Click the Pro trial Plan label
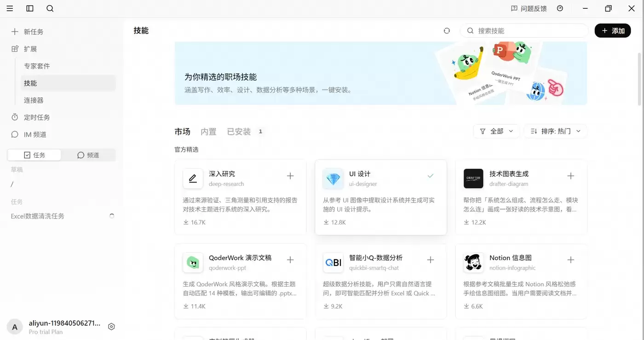The height and width of the screenshot is (340, 644). 46,332
